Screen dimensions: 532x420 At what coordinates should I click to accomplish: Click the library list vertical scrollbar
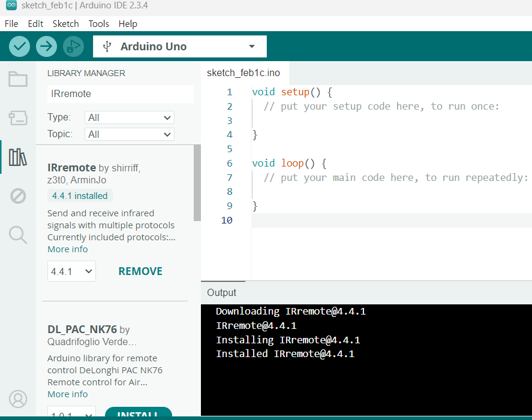click(x=197, y=183)
